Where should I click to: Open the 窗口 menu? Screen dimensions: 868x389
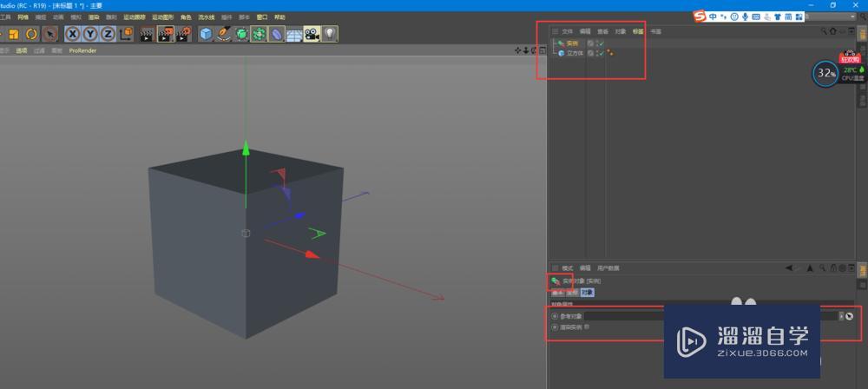pyautogui.click(x=262, y=17)
